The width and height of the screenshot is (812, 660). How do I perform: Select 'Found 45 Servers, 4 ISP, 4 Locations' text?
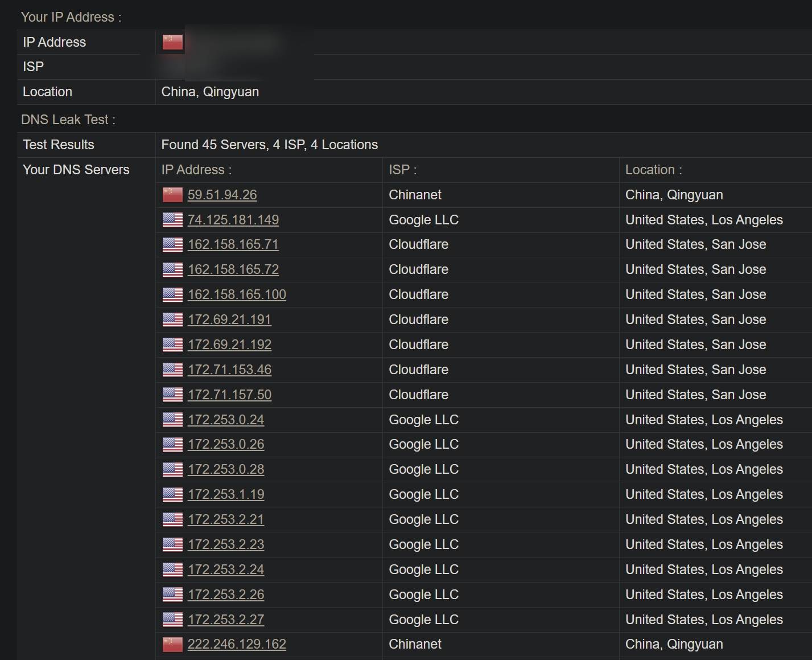pos(270,145)
